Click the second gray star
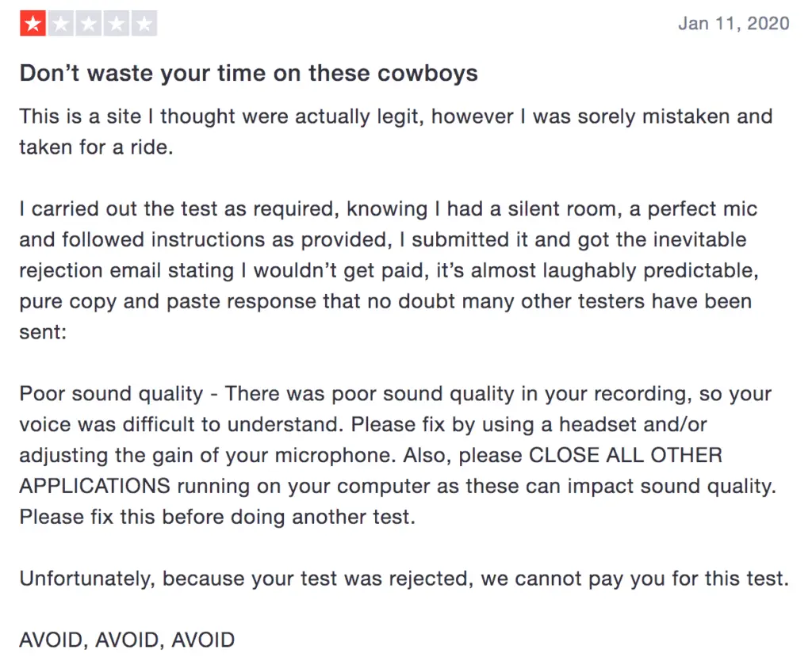 pyautogui.click(x=61, y=23)
